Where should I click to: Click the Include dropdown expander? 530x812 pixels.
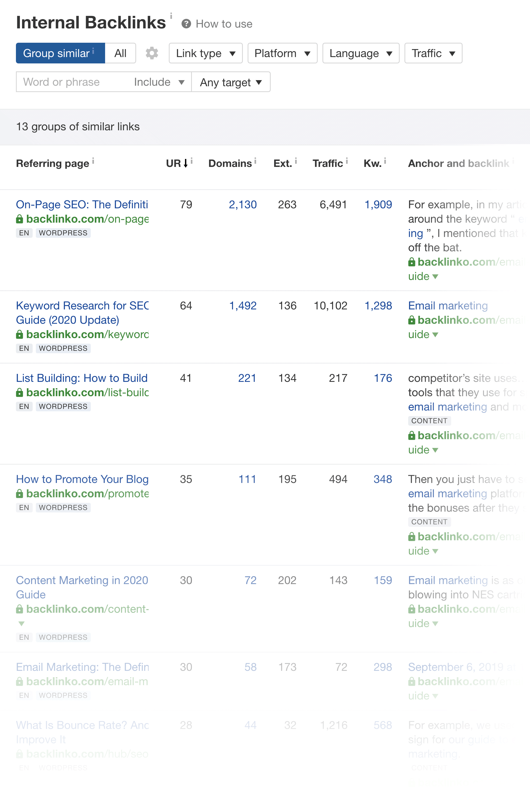[x=181, y=82]
